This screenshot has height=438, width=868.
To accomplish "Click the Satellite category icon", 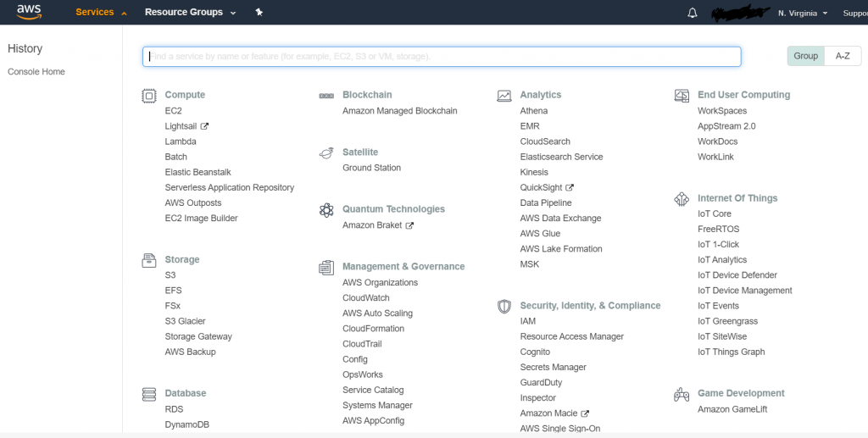I will 326,152.
